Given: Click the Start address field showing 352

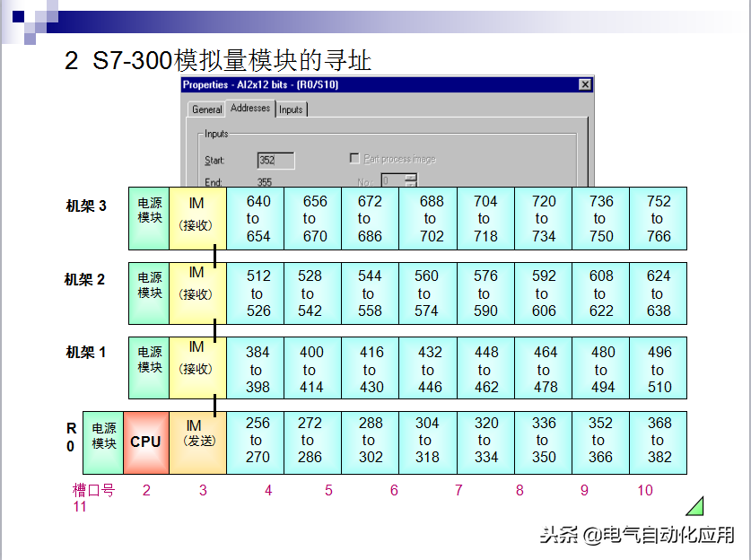Looking at the screenshot, I should click(275, 160).
